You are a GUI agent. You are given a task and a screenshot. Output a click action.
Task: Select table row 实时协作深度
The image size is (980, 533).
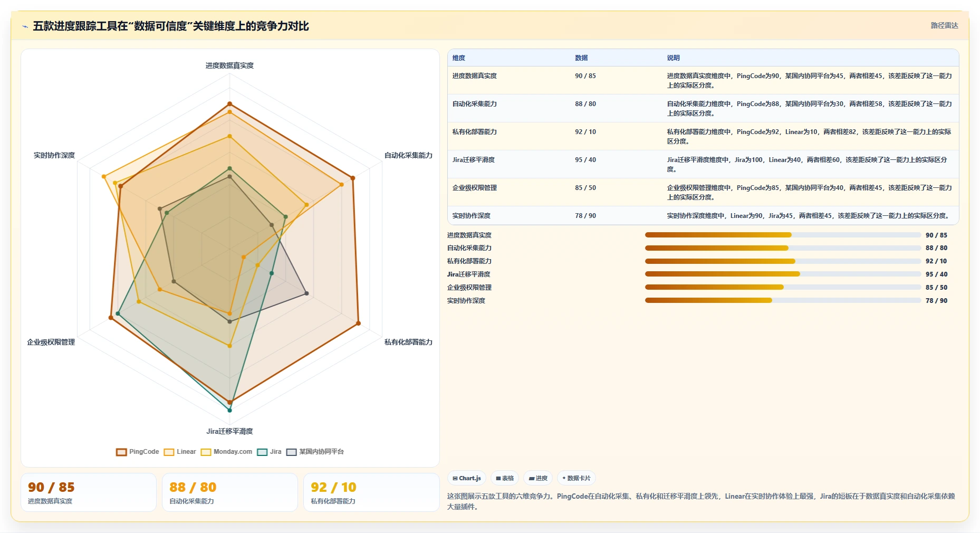point(703,215)
